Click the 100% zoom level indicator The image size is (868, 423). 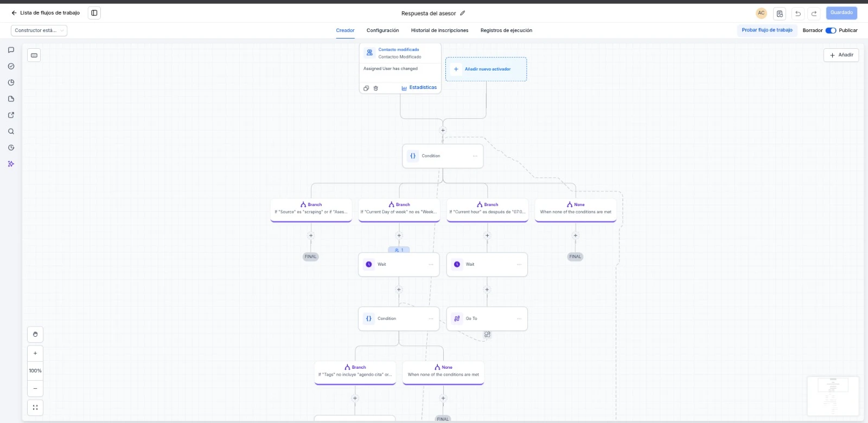pos(35,371)
